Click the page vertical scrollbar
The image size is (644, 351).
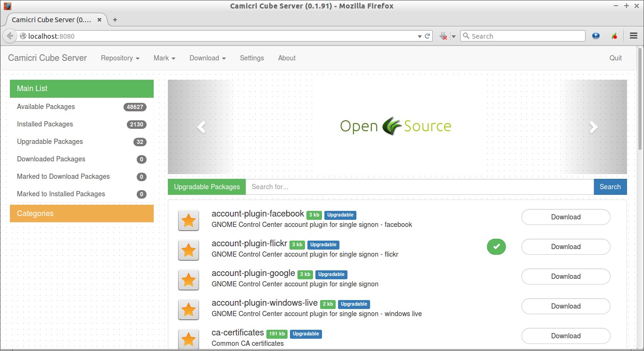click(640, 99)
